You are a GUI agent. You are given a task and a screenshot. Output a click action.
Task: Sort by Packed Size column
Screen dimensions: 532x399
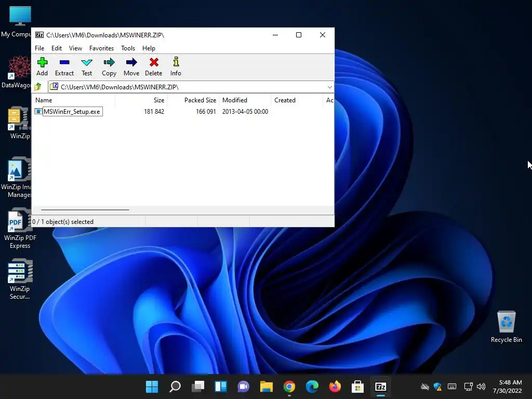pyautogui.click(x=193, y=100)
